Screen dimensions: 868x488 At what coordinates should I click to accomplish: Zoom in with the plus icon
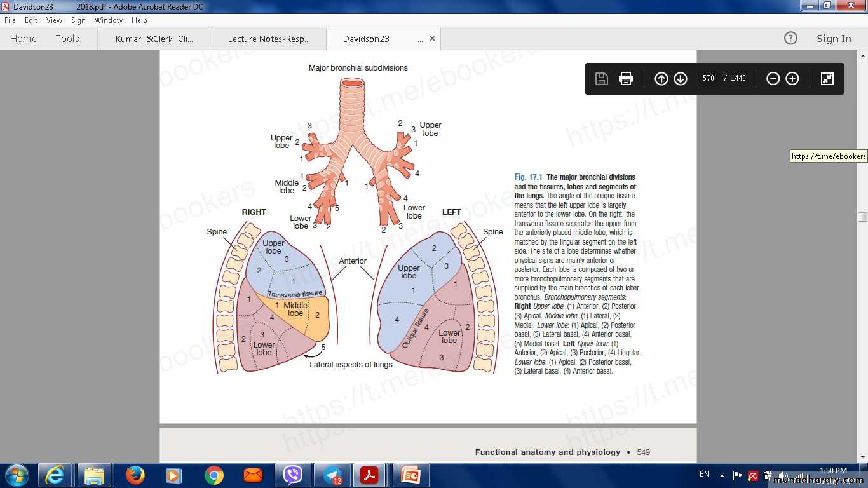point(792,79)
